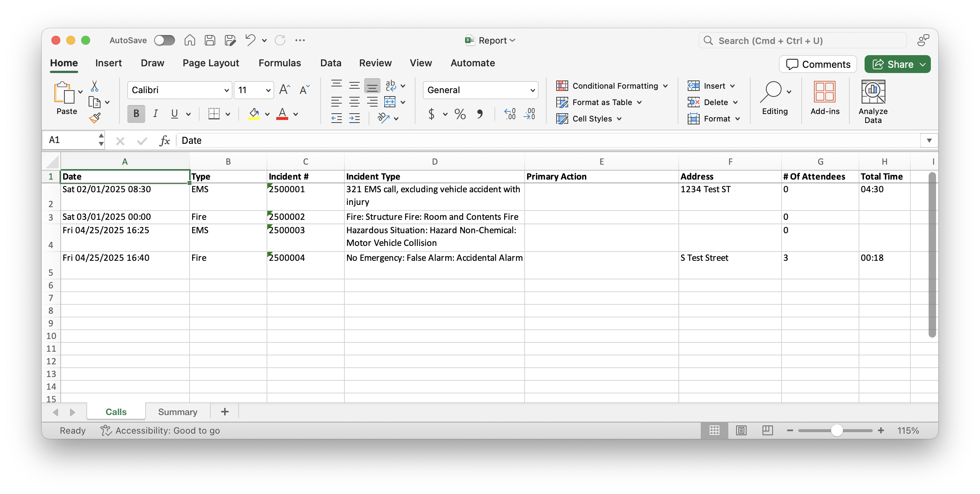Toggle Bold formatting button
980x494 pixels.
pyautogui.click(x=136, y=114)
